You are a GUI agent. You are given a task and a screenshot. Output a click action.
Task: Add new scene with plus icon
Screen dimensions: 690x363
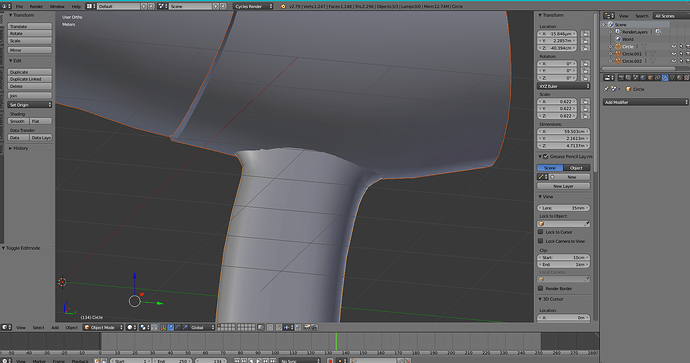216,6
